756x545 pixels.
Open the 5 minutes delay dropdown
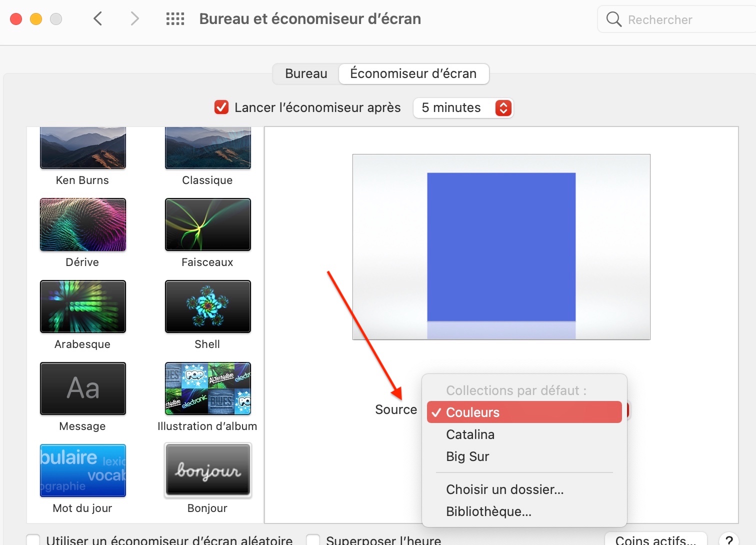463,107
